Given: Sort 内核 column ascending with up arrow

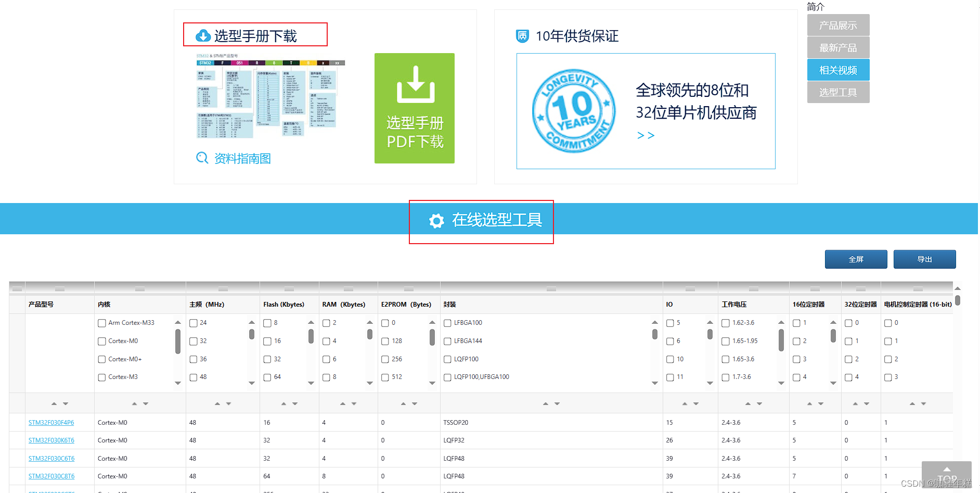Looking at the screenshot, I should 134,403.
